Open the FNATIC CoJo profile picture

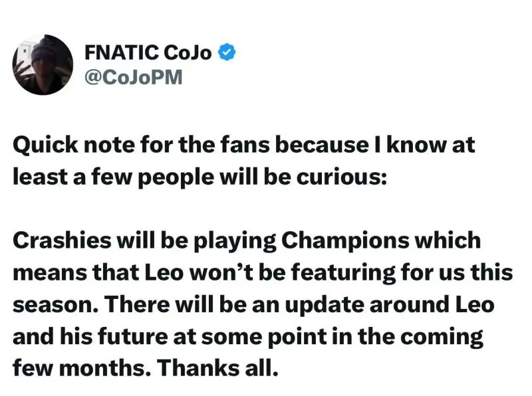(x=43, y=64)
